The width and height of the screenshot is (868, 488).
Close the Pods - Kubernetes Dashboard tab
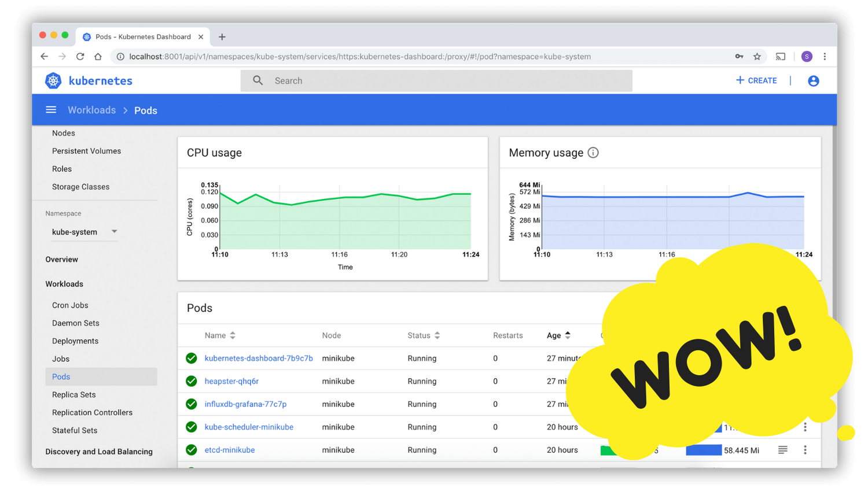pos(201,37)
